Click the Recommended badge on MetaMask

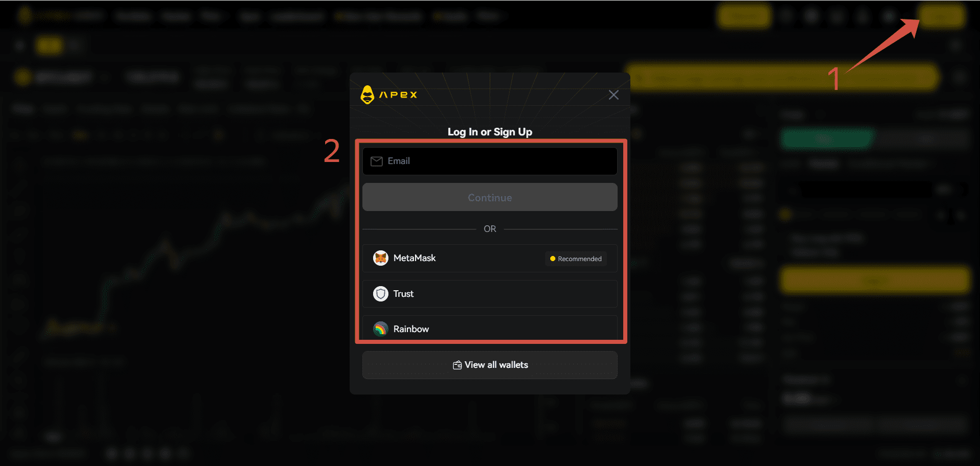pyautogui.click(x=576, y=259)
